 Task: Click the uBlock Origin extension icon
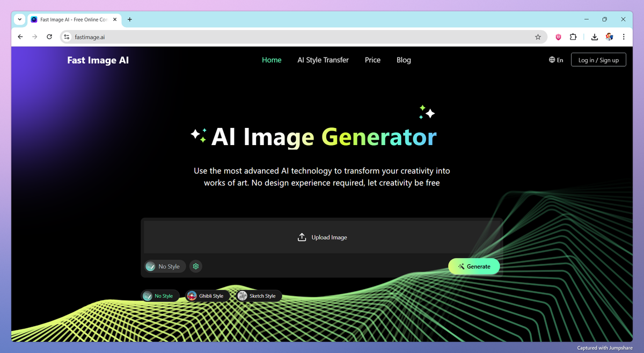point(558,37)
